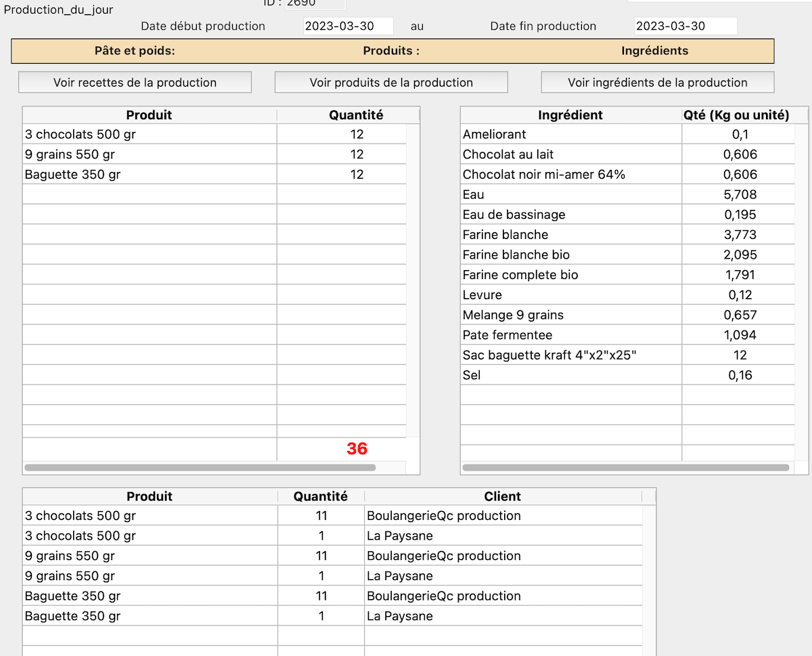Click the Produit header above the 36 total table
The image size is (812, 656).
click(x=150, y=115)
